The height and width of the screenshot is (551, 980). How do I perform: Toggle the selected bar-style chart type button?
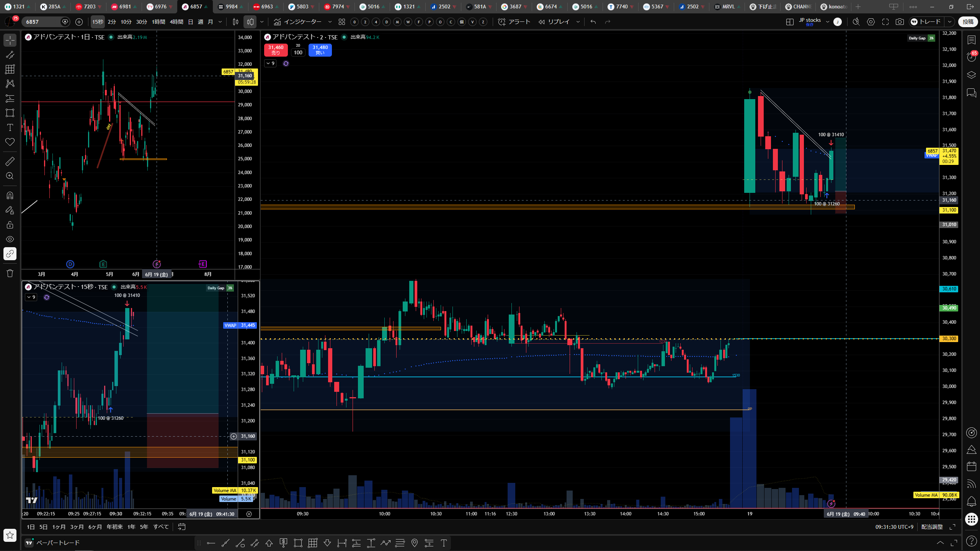pyautogui.click(x=250, y=22)
